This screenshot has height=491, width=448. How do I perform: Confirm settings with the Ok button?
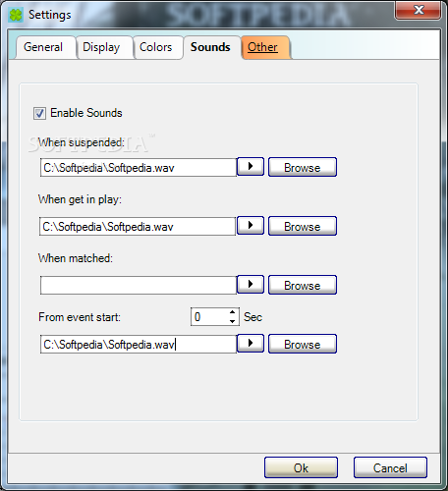pyautogui.click(x=301, y=467)
